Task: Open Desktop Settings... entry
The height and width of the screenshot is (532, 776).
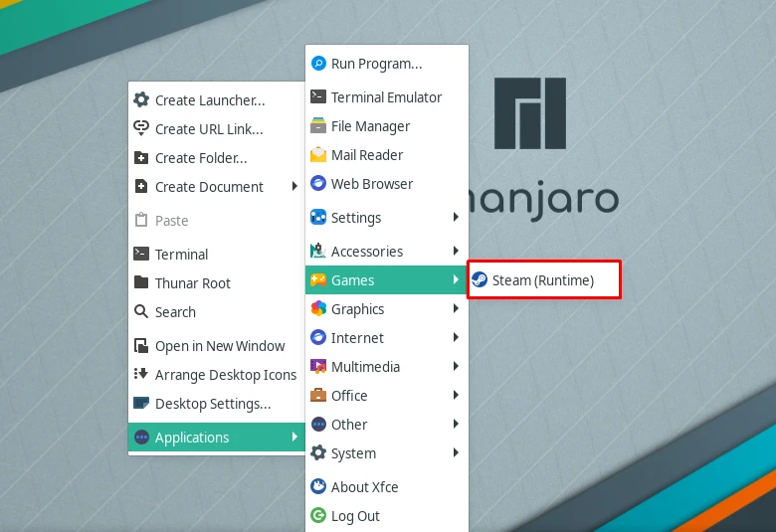Action: tap(217, 404)
